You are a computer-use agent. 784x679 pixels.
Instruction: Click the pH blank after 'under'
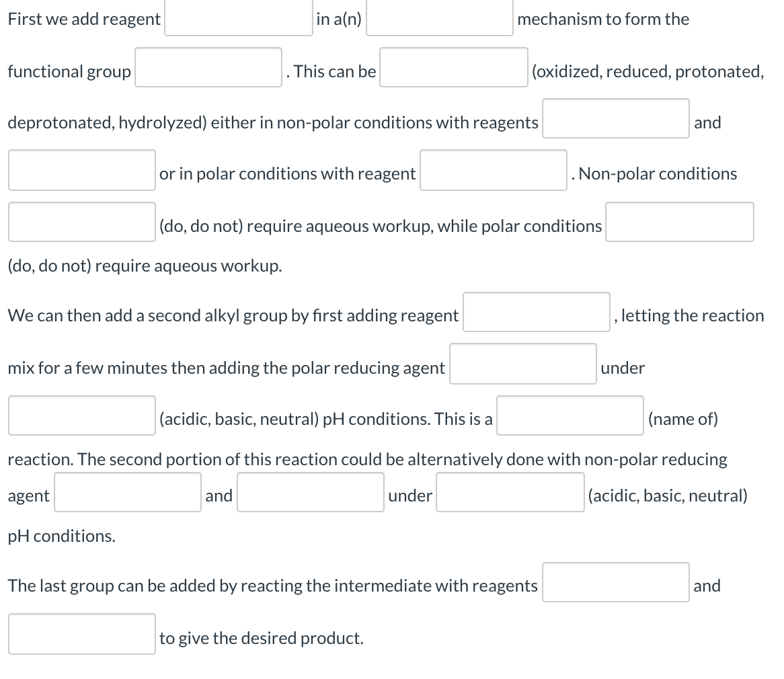click(x=510, y=492)
